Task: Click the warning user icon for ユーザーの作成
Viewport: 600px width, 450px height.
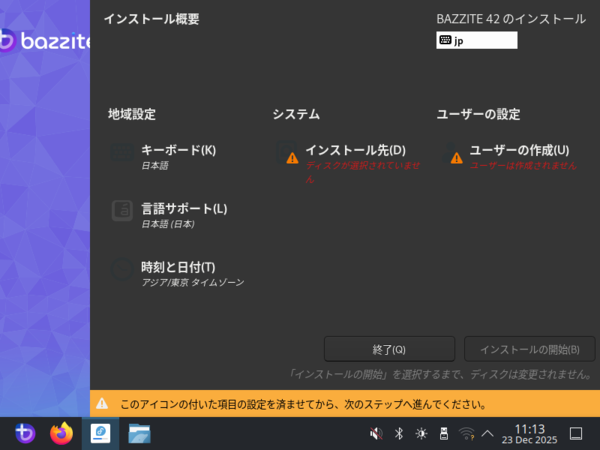Action: (x=452, y=153)
